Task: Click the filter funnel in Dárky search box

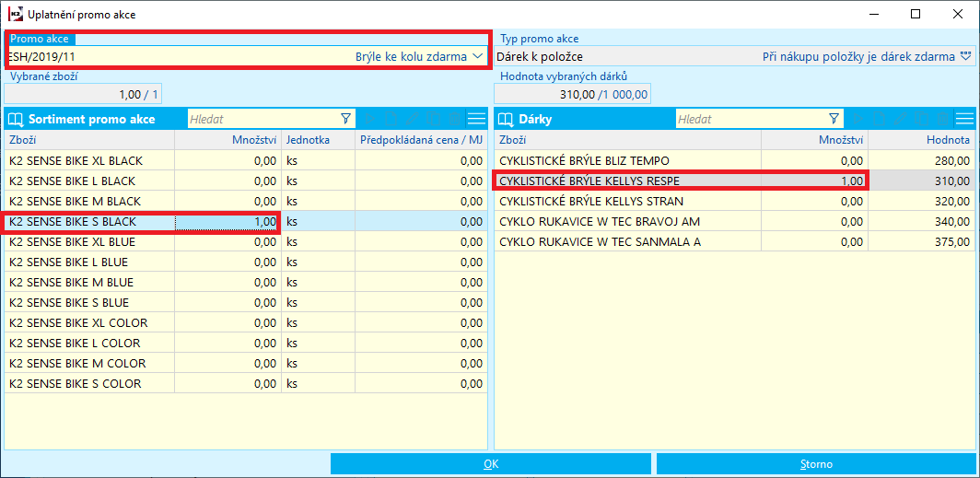Action: tap(834, 119)
